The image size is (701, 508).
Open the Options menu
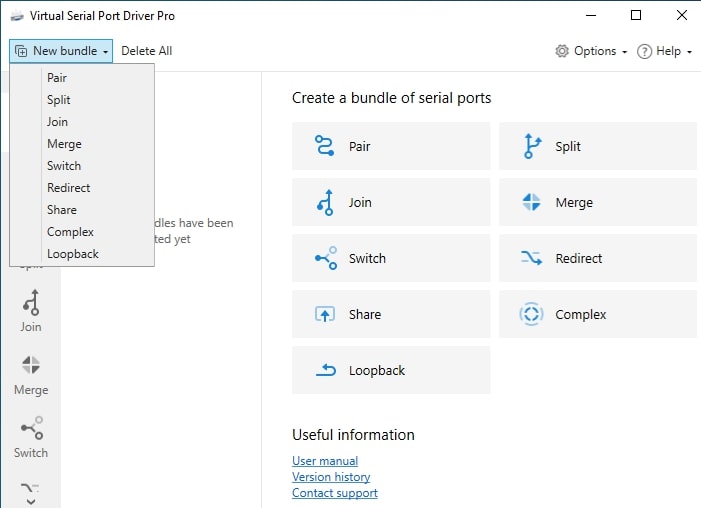[x=591, y=51]
